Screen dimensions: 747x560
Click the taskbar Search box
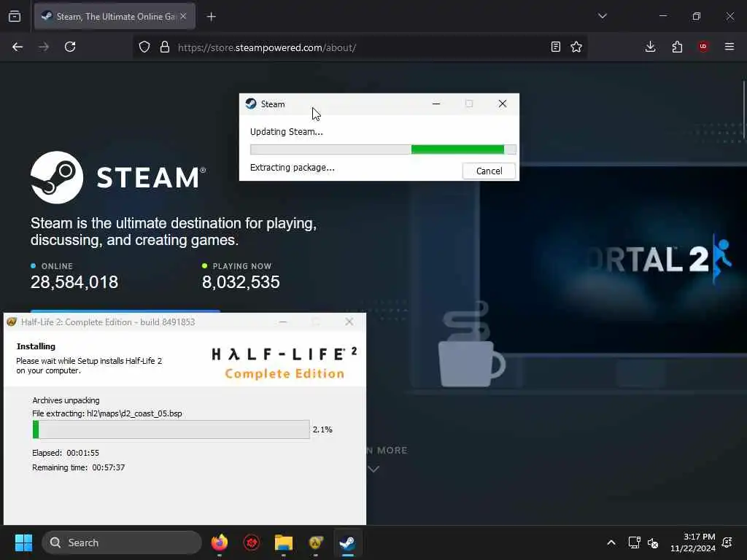(x=122, y=542)
